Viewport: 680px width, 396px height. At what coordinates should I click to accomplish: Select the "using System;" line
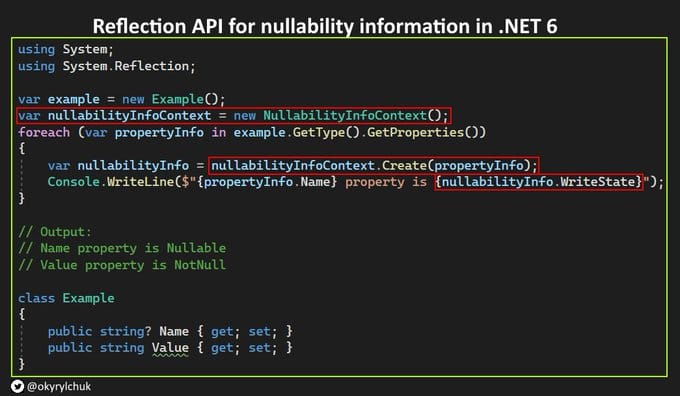point(65,49)
